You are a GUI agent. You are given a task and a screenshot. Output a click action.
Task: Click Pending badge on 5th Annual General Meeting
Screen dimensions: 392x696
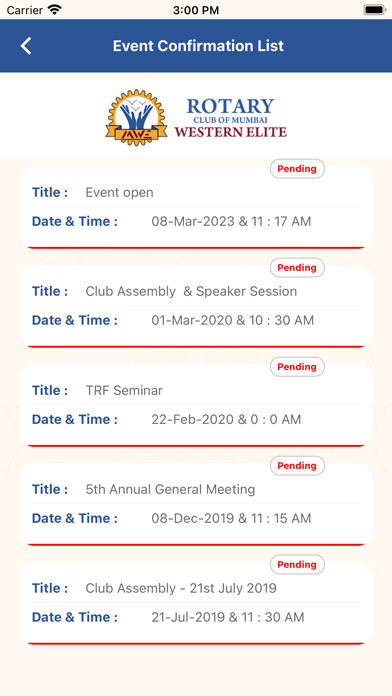pyautogui.click(x=297, y=466)
